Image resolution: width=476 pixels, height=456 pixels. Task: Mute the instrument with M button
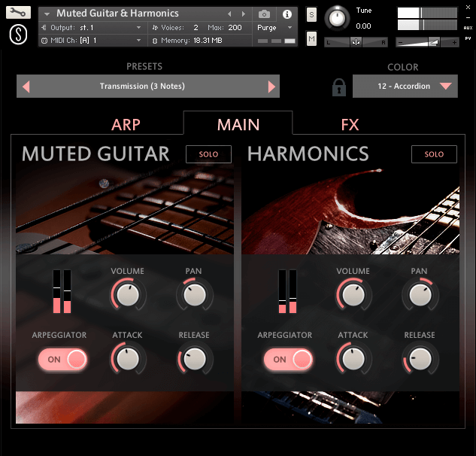[x=311, y=38]
